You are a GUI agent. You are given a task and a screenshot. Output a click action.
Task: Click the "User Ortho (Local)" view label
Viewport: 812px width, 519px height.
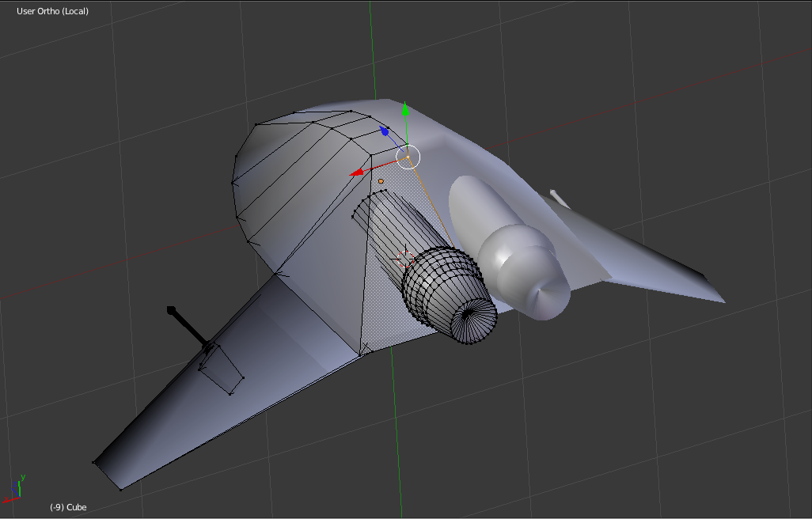pyautogui.click(x=52, y=11)
